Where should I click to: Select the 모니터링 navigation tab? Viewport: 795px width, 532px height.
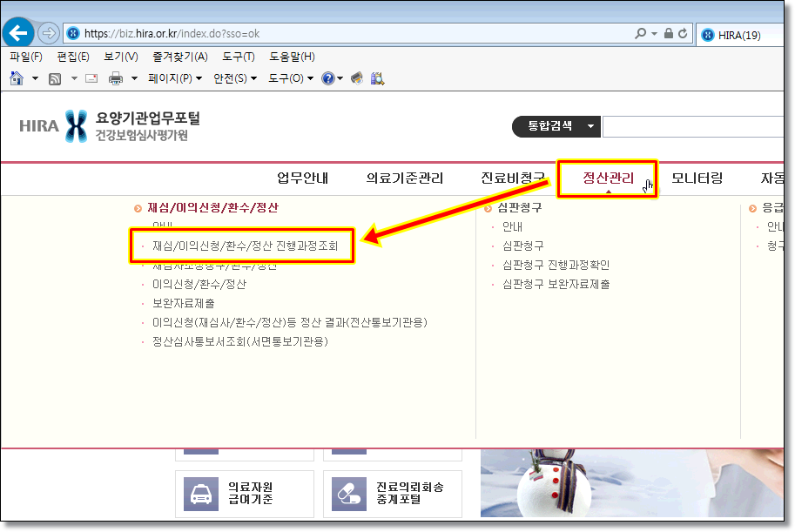click(697, 178)
